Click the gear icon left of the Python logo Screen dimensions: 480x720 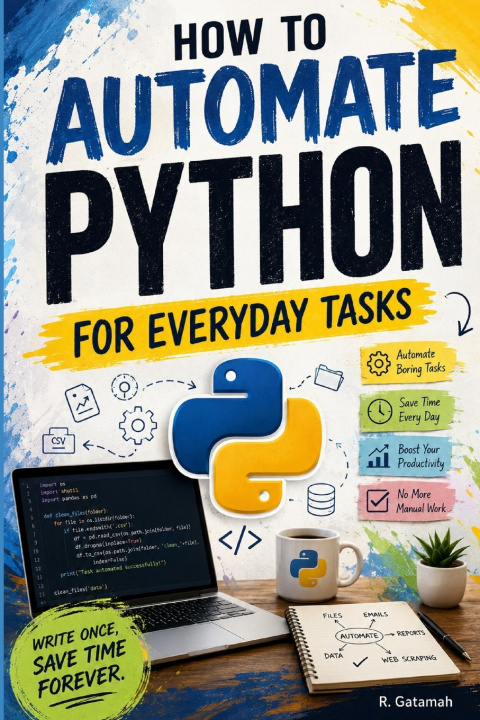pyautogui.click(x=138, y=425)
